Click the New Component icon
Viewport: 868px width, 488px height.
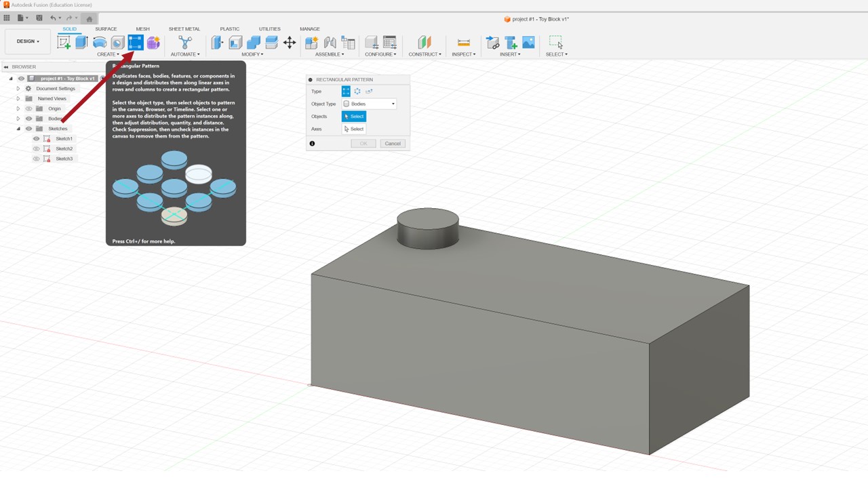click(312, 43)
